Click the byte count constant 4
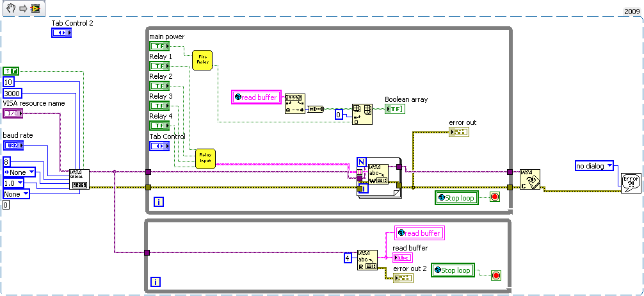Screen dimensions: 644x296 [348, 259]
